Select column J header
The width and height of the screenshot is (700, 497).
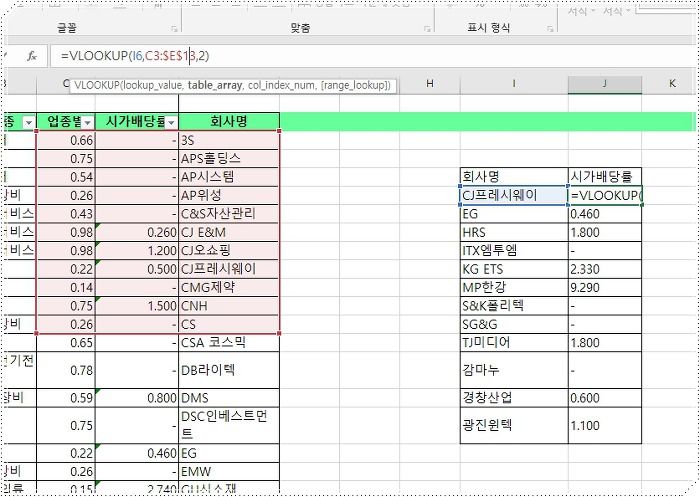604,84
